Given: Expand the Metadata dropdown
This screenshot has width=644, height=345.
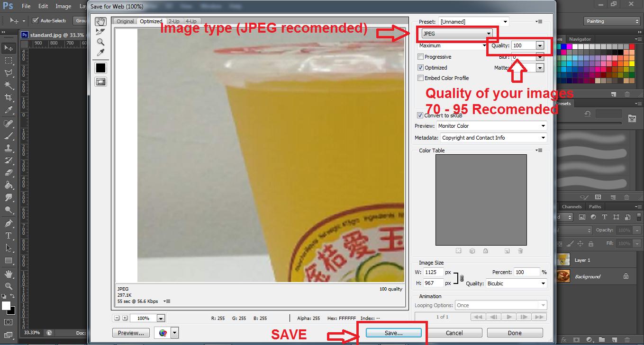Looking at the screenshot, I should click(x=493, y=138).
